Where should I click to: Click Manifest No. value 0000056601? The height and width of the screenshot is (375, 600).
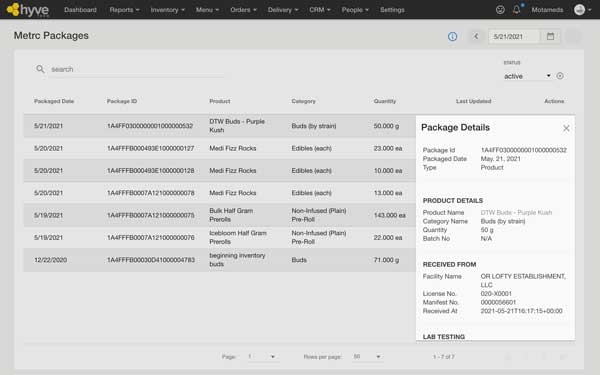coord(498,302)
